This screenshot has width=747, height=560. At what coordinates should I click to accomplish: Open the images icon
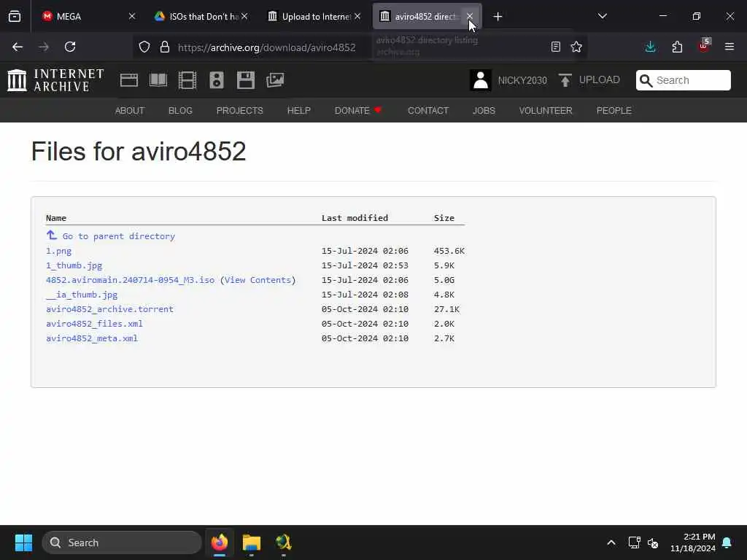pos(275,80)
